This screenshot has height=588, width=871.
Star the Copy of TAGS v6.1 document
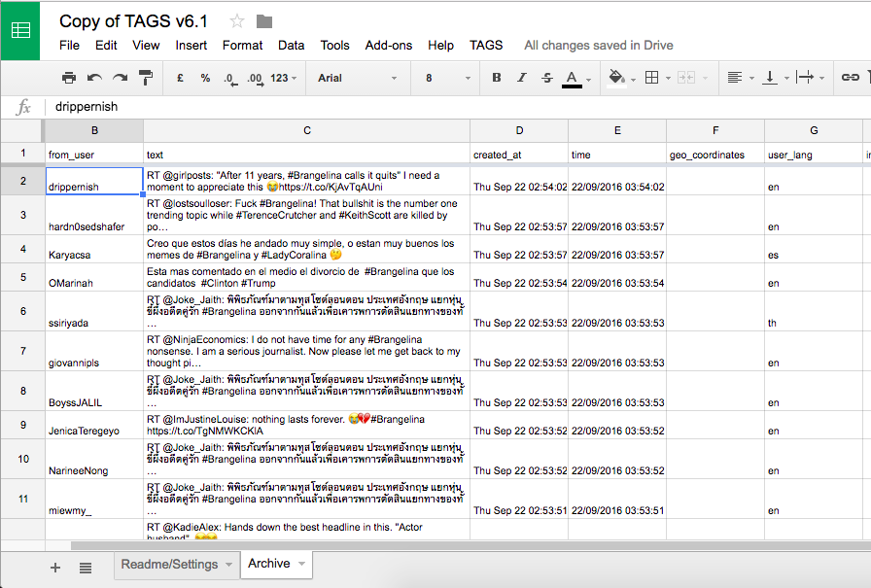237,21
